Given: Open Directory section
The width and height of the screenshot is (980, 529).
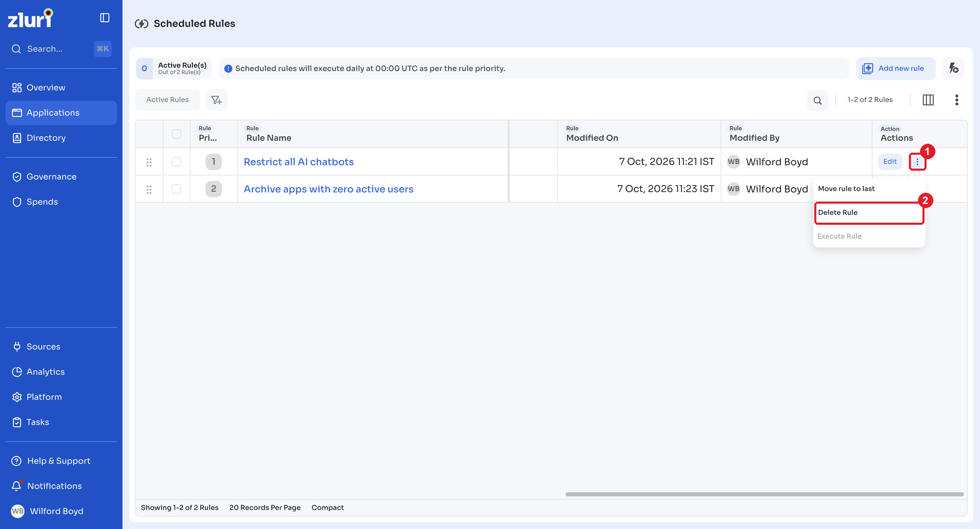Looking at the screenshot, I should (61, 138).
